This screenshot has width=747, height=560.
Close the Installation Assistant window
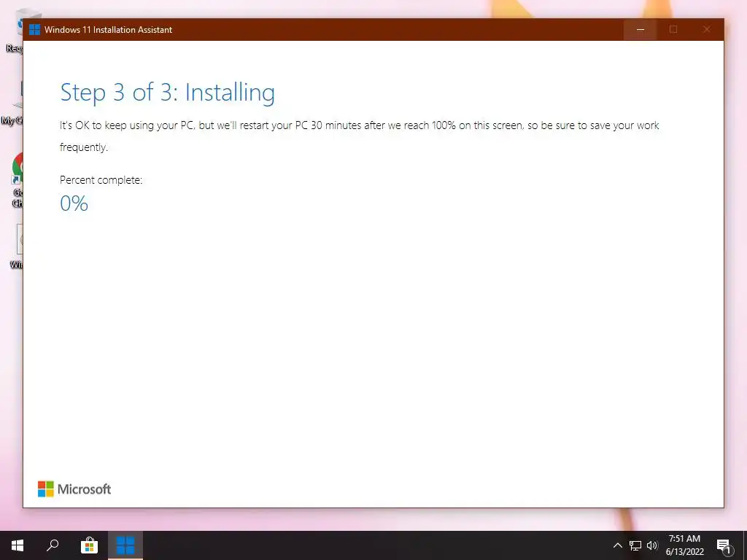click(706, 29)
